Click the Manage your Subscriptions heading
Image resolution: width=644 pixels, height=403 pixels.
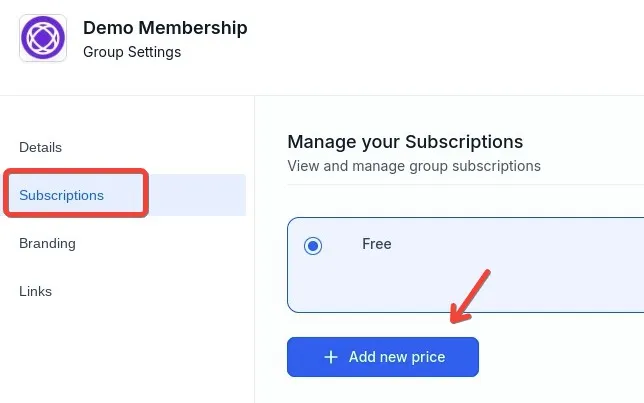(405, 142)
